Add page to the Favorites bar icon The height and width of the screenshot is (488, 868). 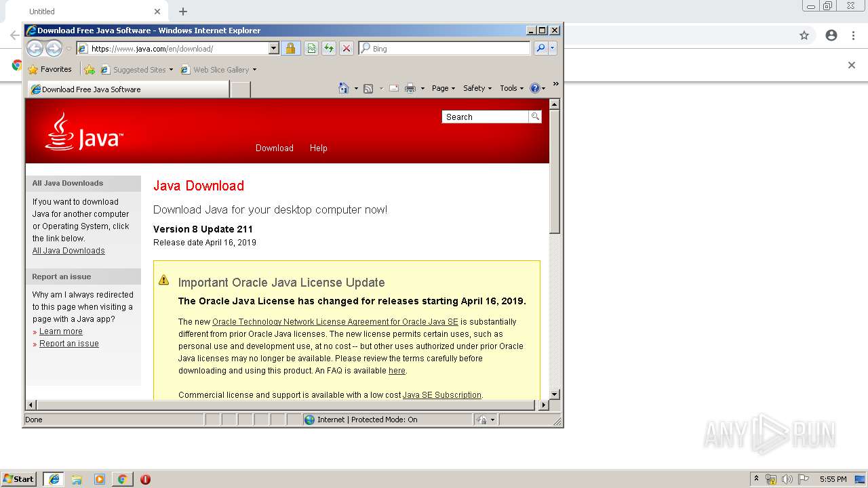click(89, 69)
